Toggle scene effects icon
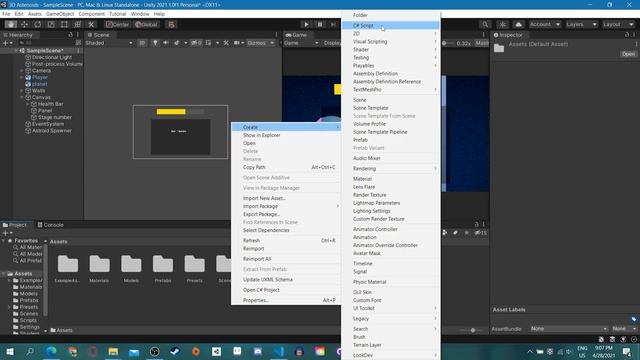The width and height of the screenshot is (640, 360). pos(177,43)
